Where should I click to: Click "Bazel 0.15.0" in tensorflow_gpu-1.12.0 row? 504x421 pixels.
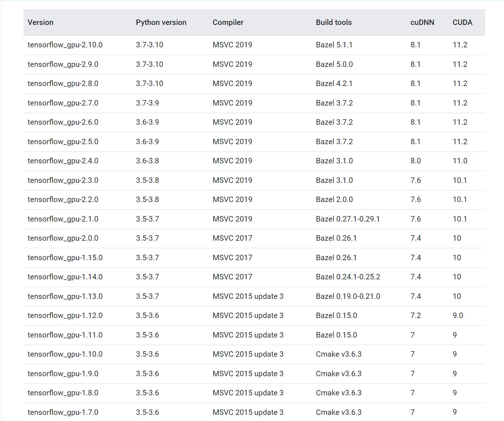coord(336,315)
